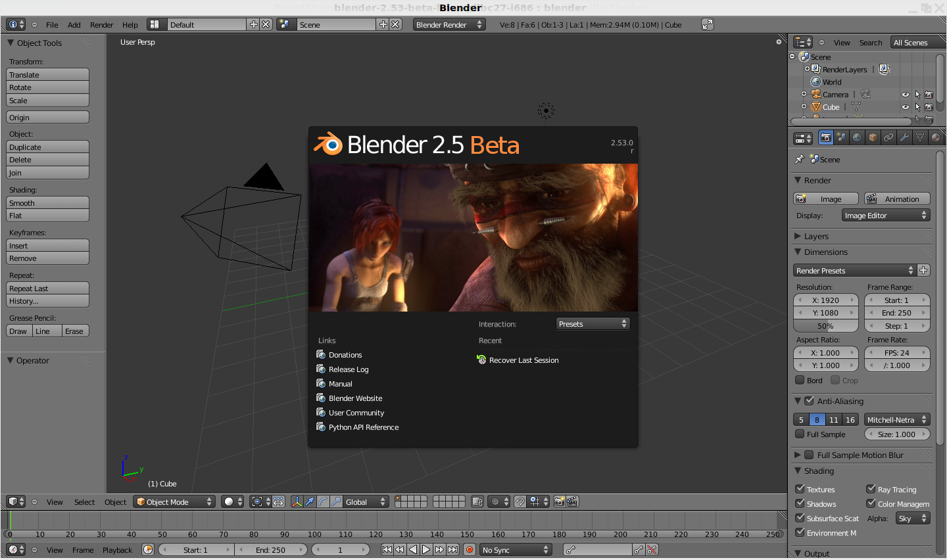Click add new screen layout plus icon

tap(254, 24)
